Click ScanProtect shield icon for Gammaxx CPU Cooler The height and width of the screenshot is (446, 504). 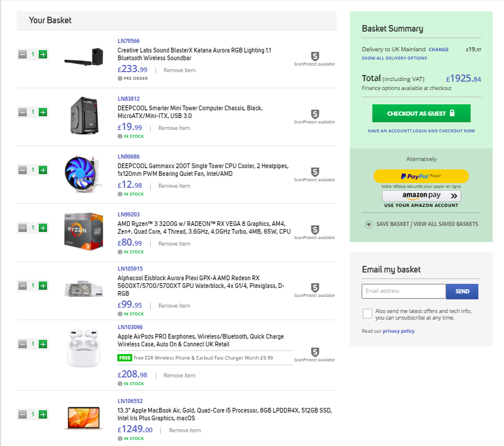tap(315, 172)
